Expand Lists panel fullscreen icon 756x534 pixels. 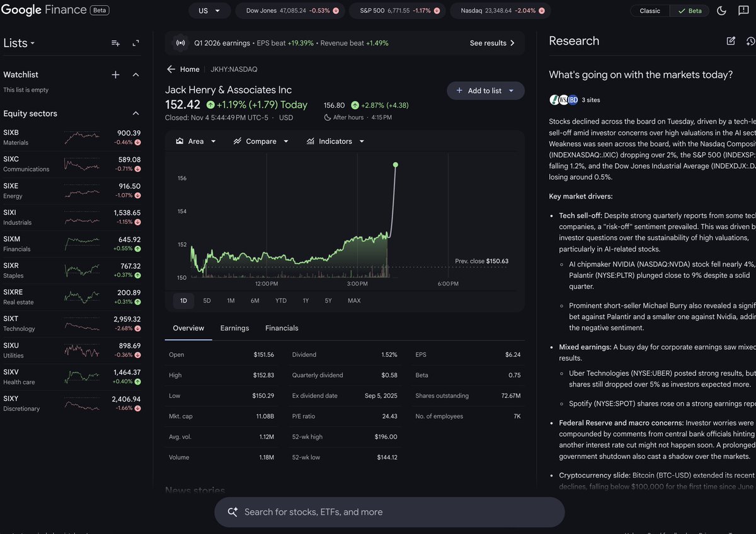(x=135, y=43)
